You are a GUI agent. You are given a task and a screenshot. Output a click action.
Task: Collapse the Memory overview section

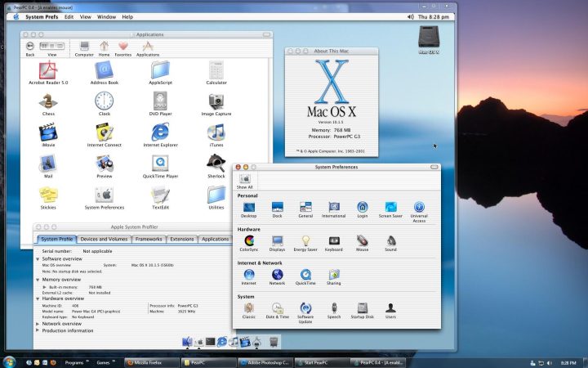click(x=38, y=280)
